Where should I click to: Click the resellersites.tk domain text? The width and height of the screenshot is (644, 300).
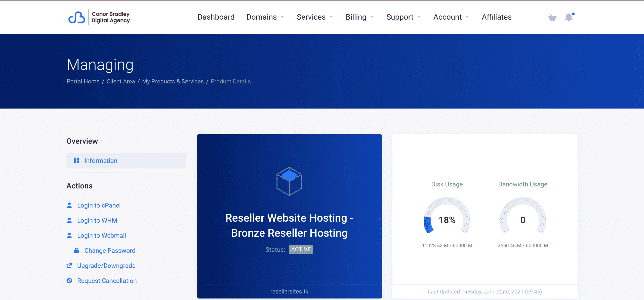point(289,291)
